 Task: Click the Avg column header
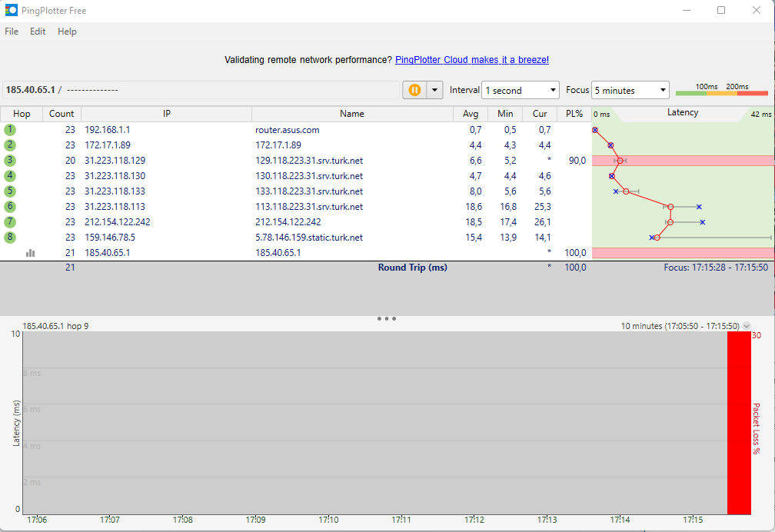(x=471, y=114)
